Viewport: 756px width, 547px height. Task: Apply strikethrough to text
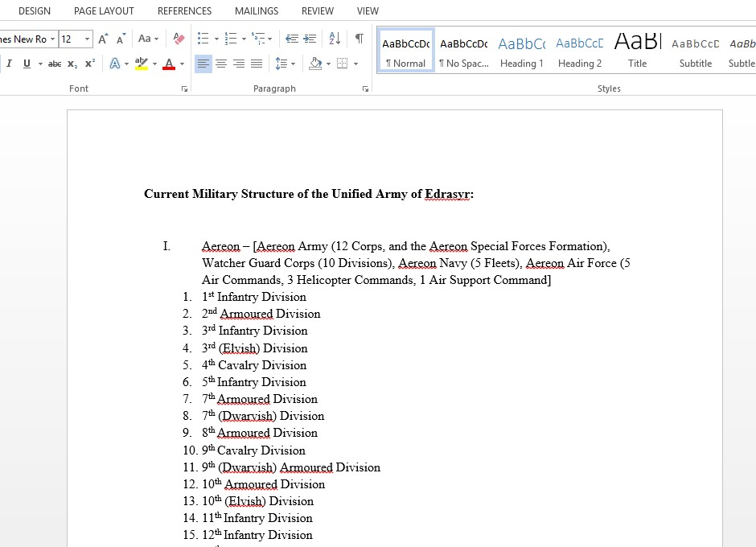point(54,64)
